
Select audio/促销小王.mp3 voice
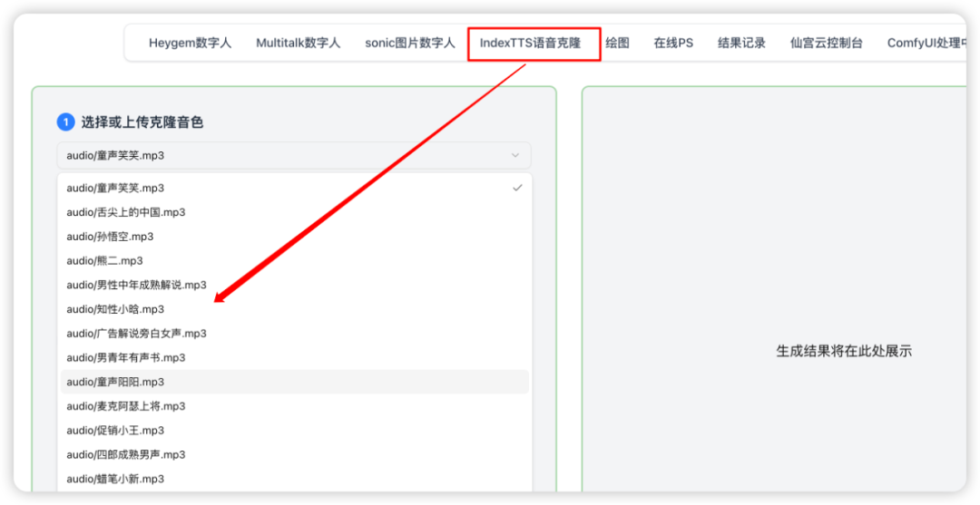294,431
